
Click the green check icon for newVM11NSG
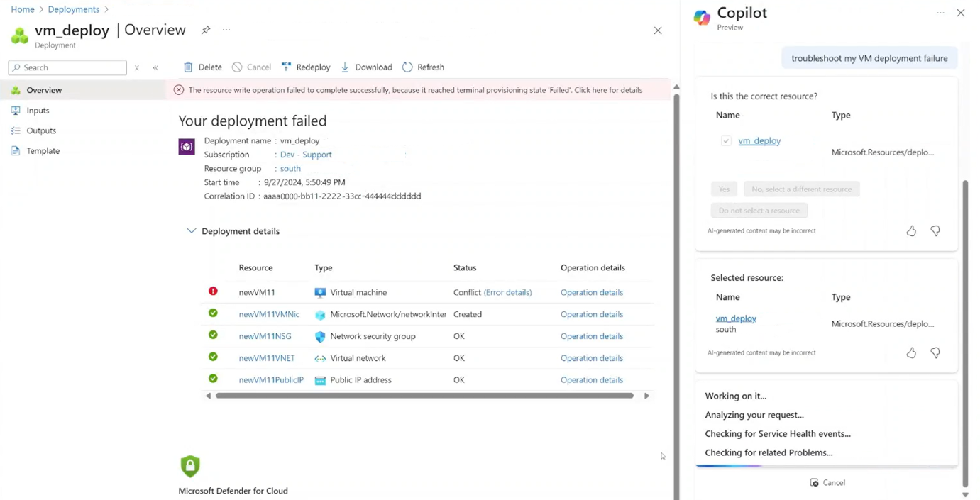[x=213, y=335]
